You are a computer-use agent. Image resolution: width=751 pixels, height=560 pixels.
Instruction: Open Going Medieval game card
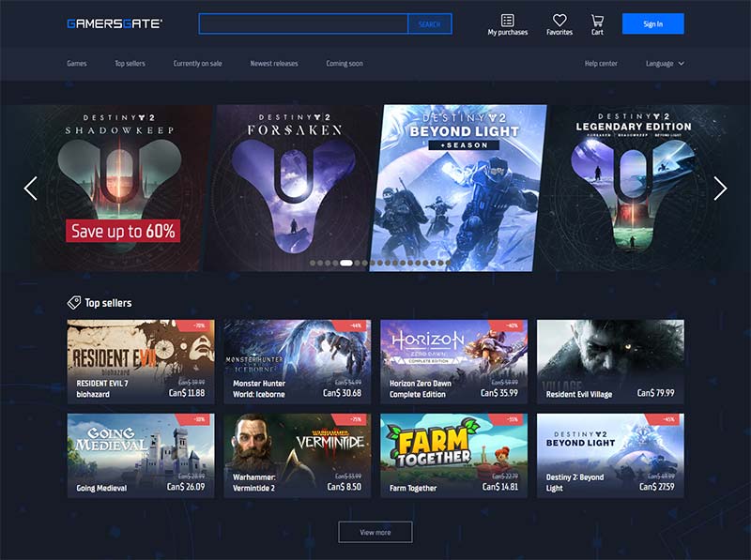pos(141,456)
